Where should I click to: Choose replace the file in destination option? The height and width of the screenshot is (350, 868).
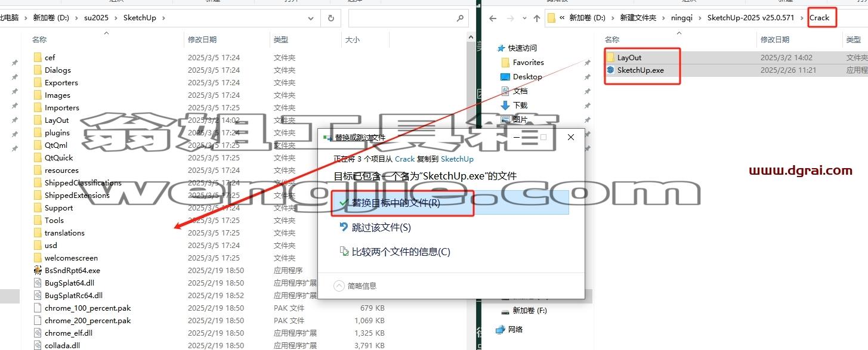[x=450, y=203]
